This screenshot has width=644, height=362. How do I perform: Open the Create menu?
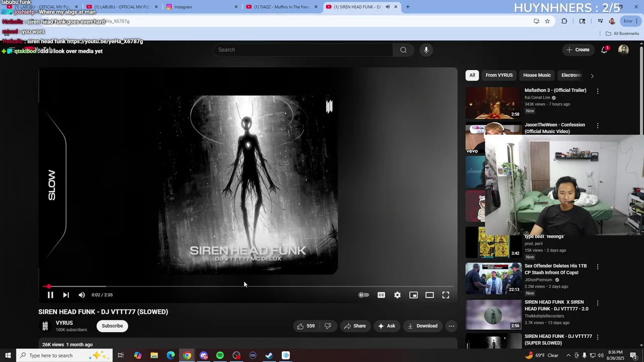[x=578, y=50]
